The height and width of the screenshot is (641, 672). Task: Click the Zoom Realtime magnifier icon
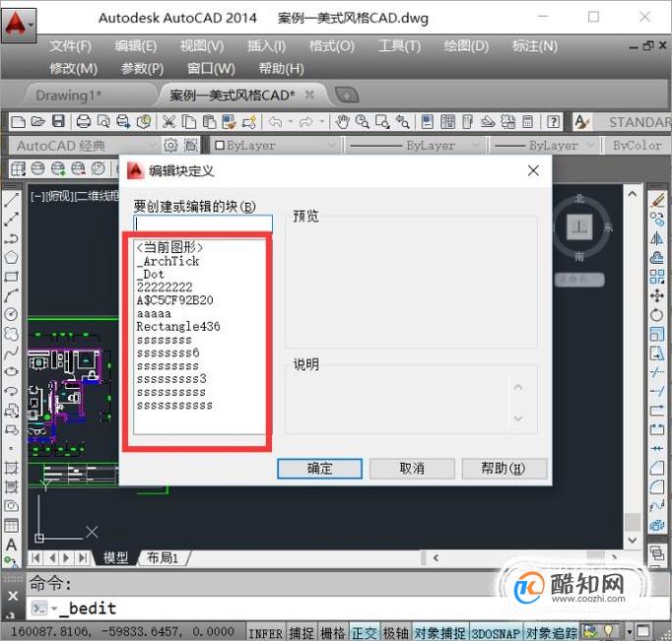(x=363, y=122)
